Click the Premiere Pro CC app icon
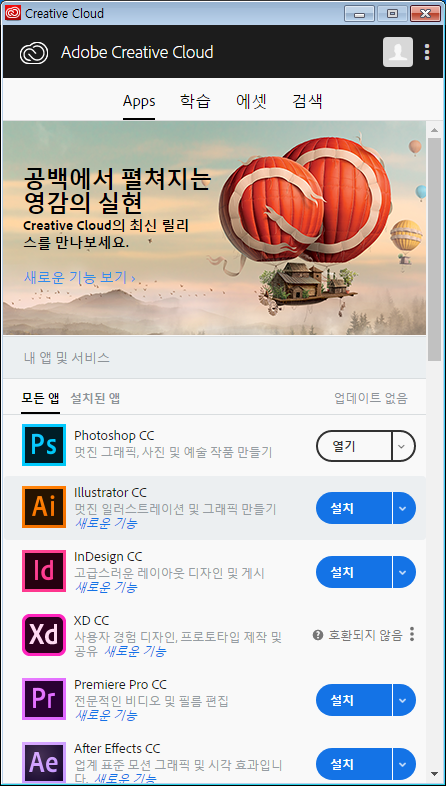 click(44, 699)
